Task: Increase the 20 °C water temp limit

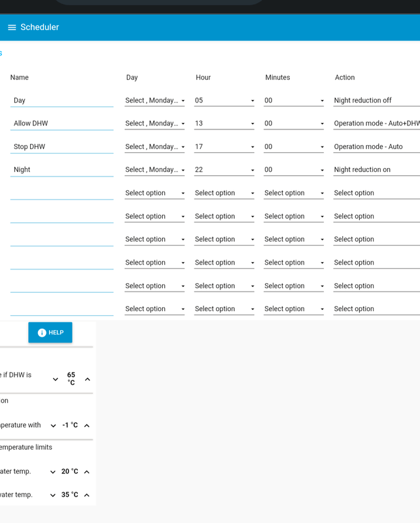Action: (x=87, y=471)
